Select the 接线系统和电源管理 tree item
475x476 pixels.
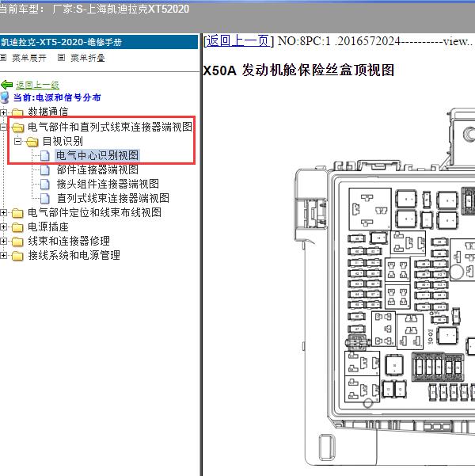coord(74,255)
